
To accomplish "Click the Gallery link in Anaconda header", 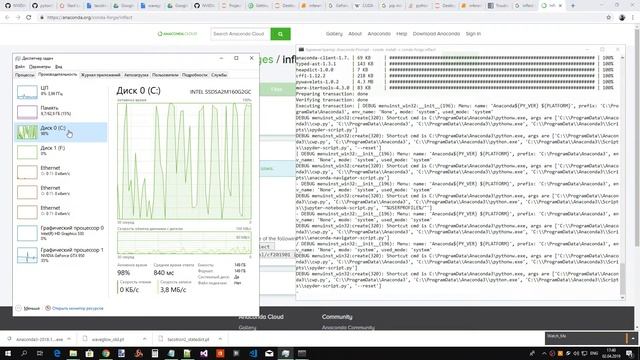I will coord(334,34).
